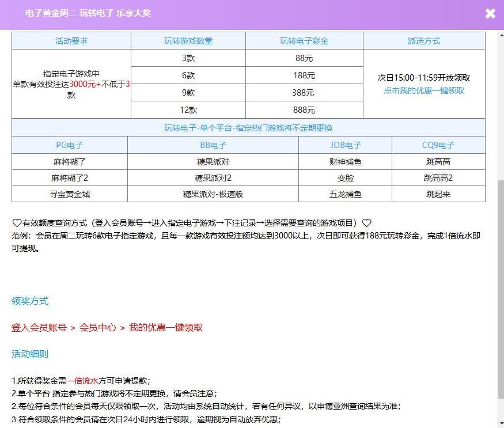Click the 跳起来 game cell

pos(438,194)
